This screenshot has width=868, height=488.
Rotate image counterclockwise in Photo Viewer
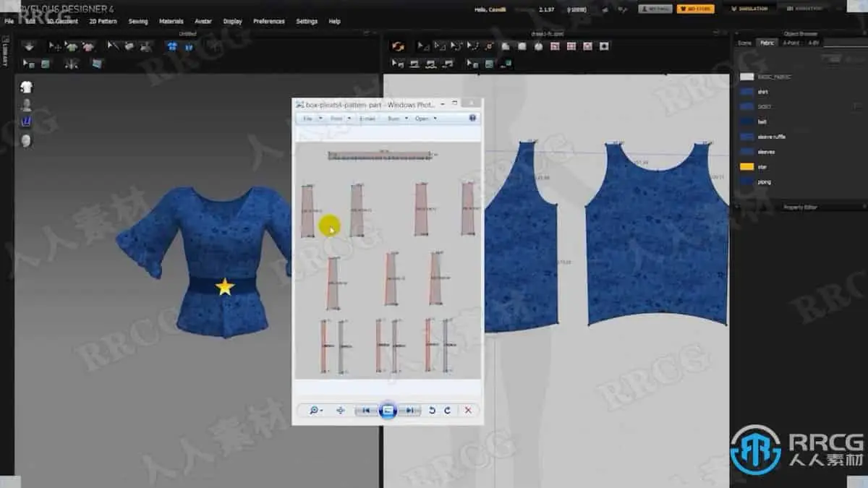point(432,410)
